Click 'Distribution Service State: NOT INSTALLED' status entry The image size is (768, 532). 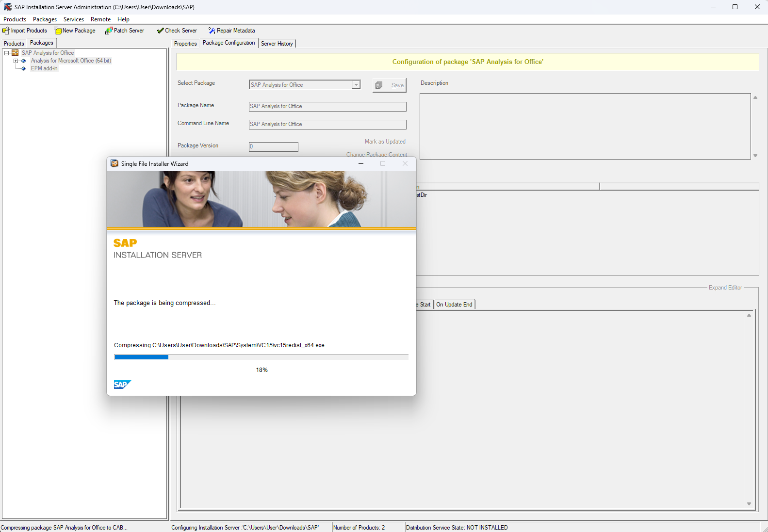point(457,528)
